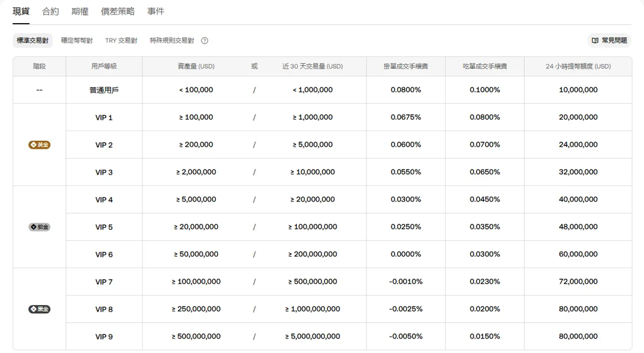Click the 吃單成交手續費 column header
This screenshot has height=353, width=644.
[485, 67]
